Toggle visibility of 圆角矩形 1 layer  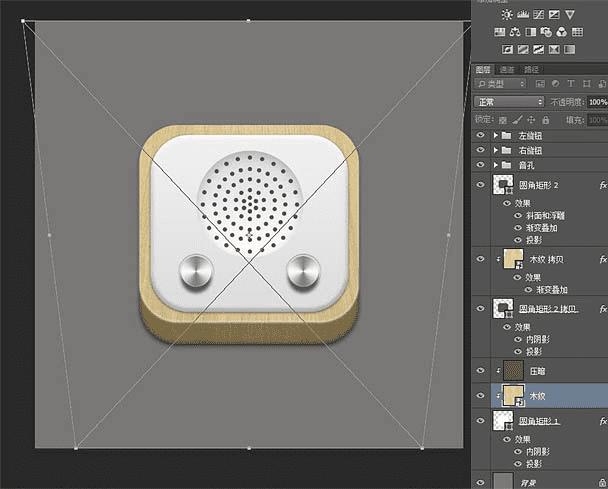click(480, 420)
